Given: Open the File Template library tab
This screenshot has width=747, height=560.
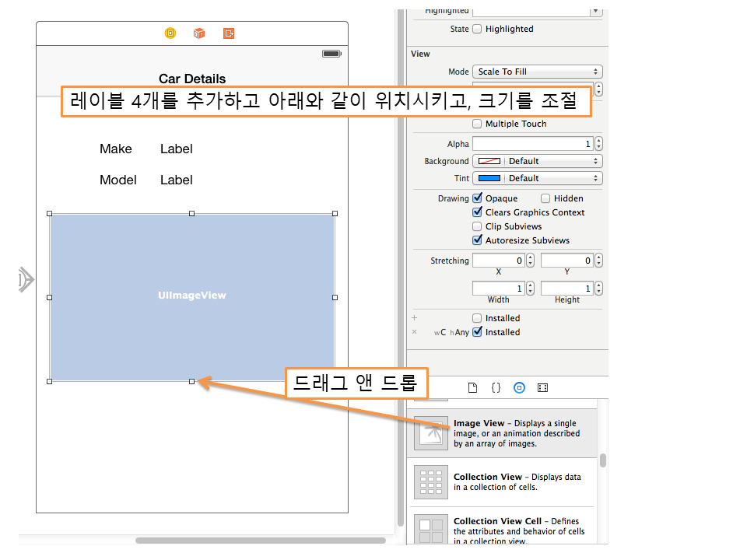Looking at the screenshot, I should point(472,387).
